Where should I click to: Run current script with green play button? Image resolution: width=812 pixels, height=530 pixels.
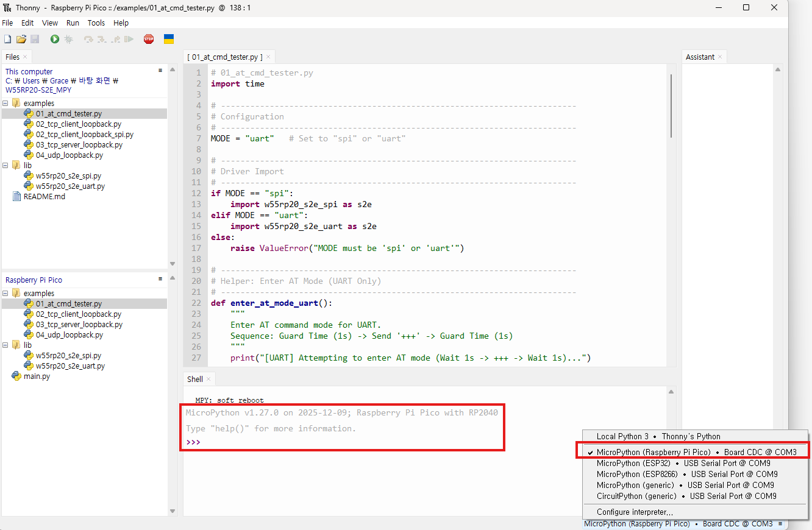[55, 39]
